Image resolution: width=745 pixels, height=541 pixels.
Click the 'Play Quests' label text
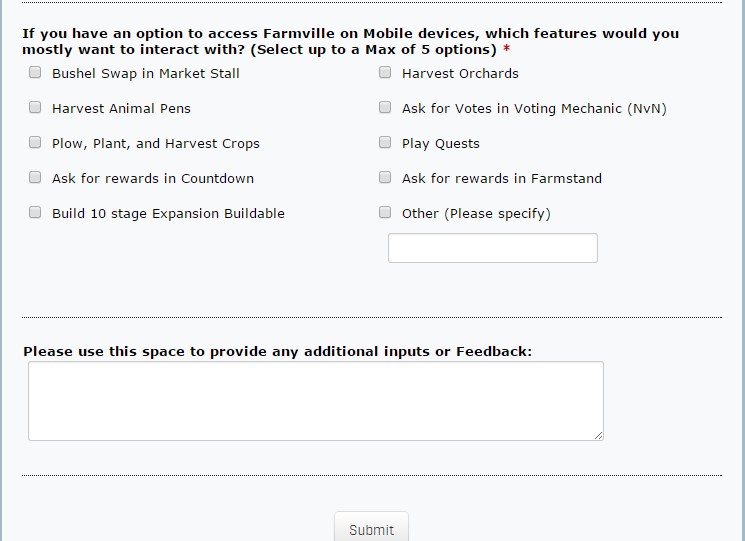(440, 143)
